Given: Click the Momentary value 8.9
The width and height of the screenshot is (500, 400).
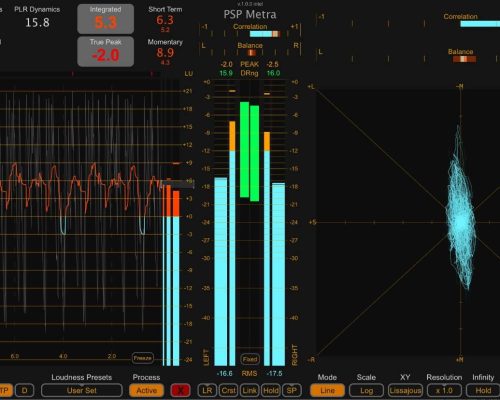Looking at the screenshot, I should [x=165, y=53].
